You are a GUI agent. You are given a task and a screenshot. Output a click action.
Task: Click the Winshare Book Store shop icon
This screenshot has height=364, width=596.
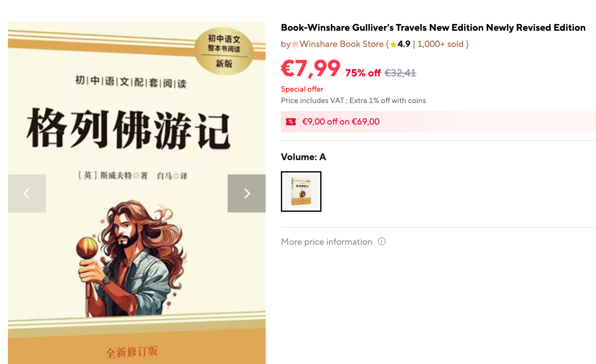295,44
